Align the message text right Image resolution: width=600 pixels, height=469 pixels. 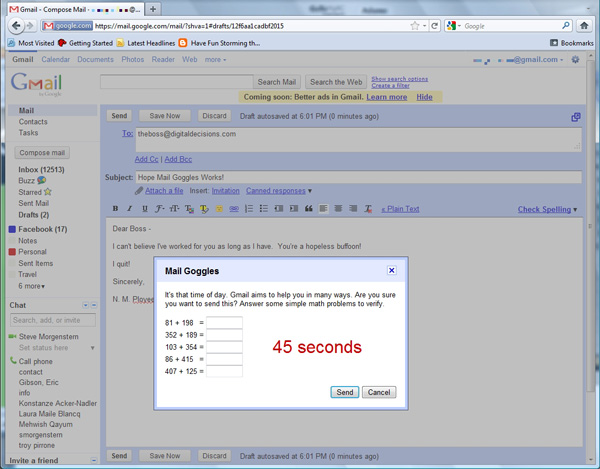pyautogui.click(x=353, y=208)
